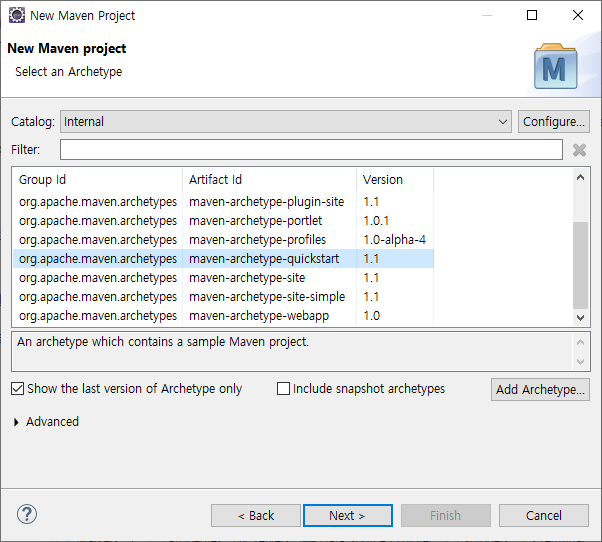Click the Maven M wizard icon
The height and width of the screenshot is (542, 602).
[x=556, y=66]
